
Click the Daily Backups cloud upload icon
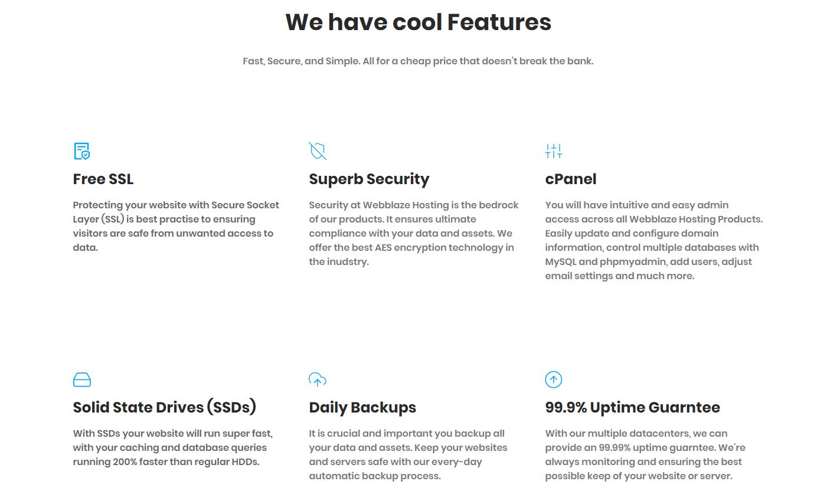[318, 379]
